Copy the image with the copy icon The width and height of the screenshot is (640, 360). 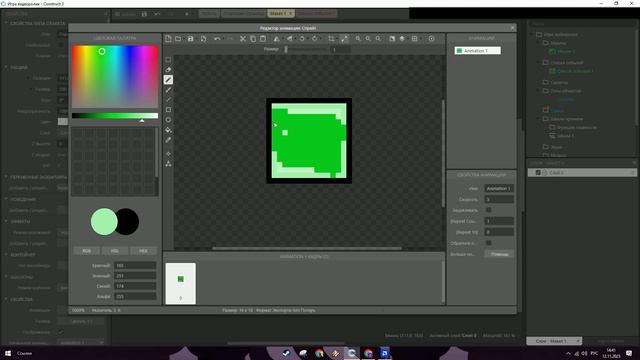click(253, 39)
